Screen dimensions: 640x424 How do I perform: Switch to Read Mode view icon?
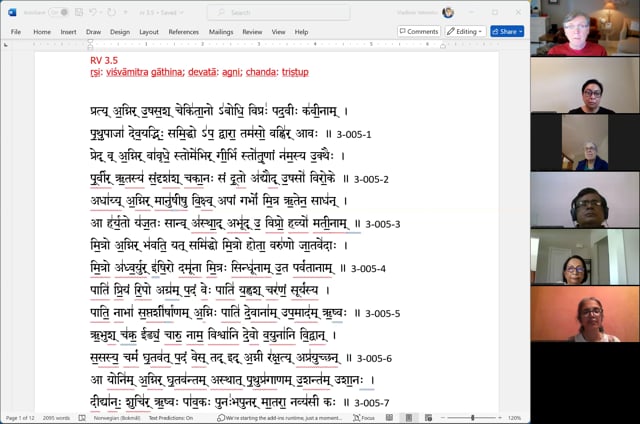[x=389, y=417]
